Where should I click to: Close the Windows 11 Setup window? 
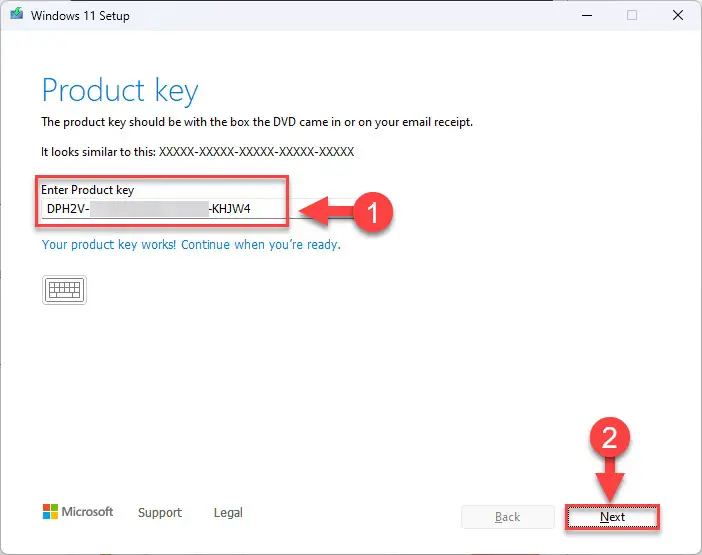[x=678, y=15]
